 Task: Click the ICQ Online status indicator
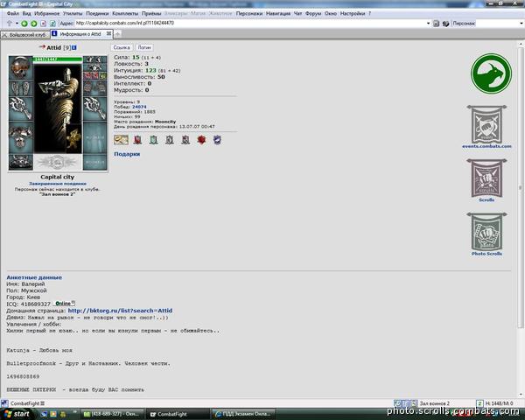pyautogui.click(x=65, y=304)
